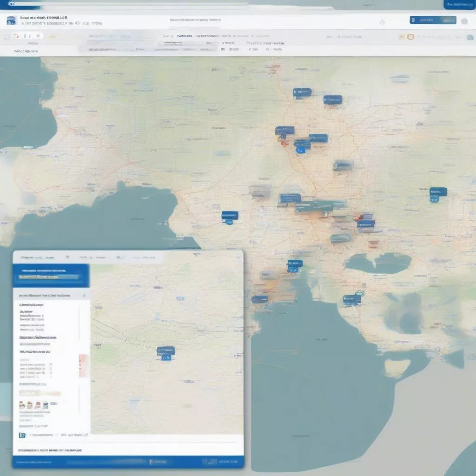Click the first thumbnail icon in popup sidebar
The width and height of the screenshot is (476, 476).
(x=22, y=405)
